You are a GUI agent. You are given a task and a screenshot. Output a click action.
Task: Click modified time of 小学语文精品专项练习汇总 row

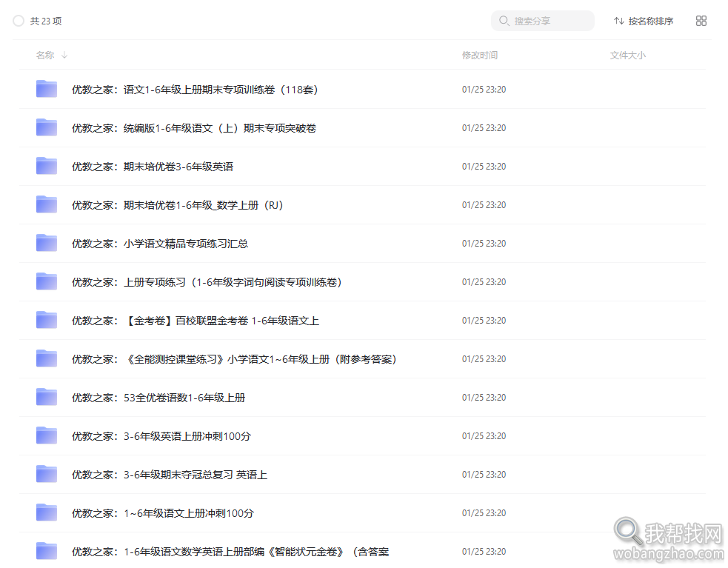[484, 244]
